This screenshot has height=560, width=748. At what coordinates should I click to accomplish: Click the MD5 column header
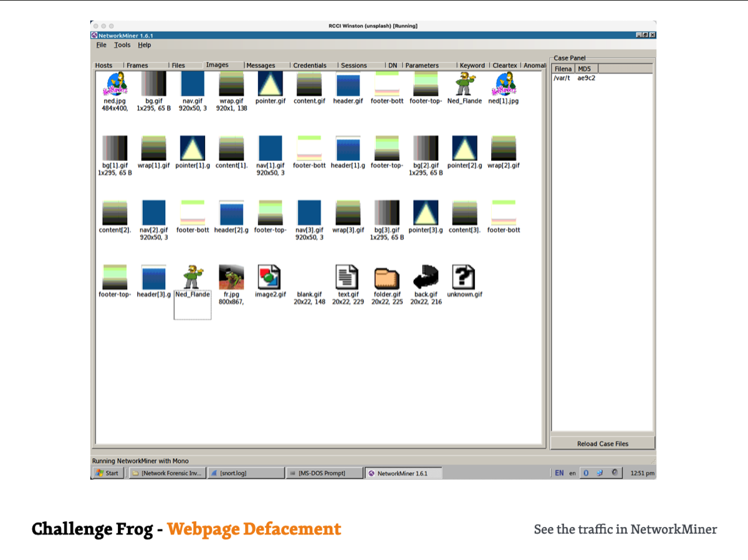tap(584, 69)
